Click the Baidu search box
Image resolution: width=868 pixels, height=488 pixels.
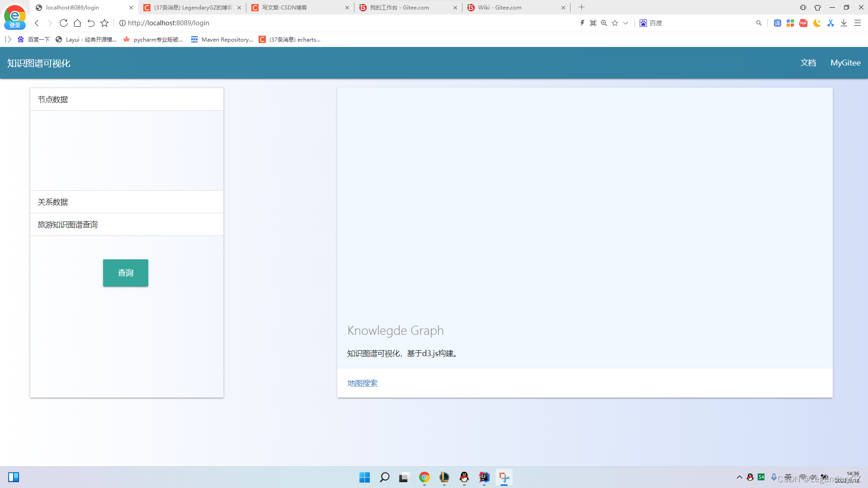click(x=701, y=23)
